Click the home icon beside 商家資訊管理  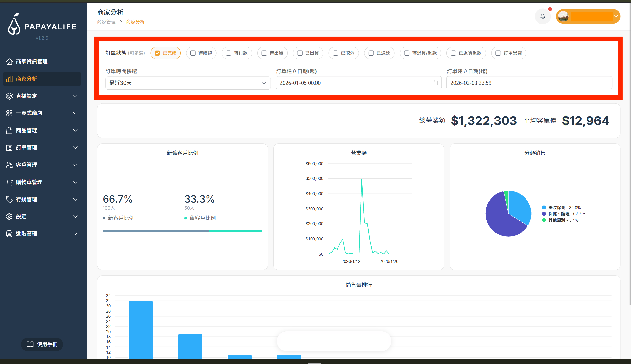(9, 62)
